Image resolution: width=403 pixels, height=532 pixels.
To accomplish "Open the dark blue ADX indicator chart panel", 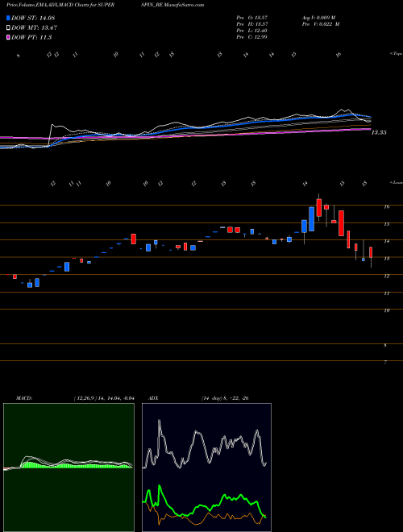I will pyautogui.click(x=206, y=468).
